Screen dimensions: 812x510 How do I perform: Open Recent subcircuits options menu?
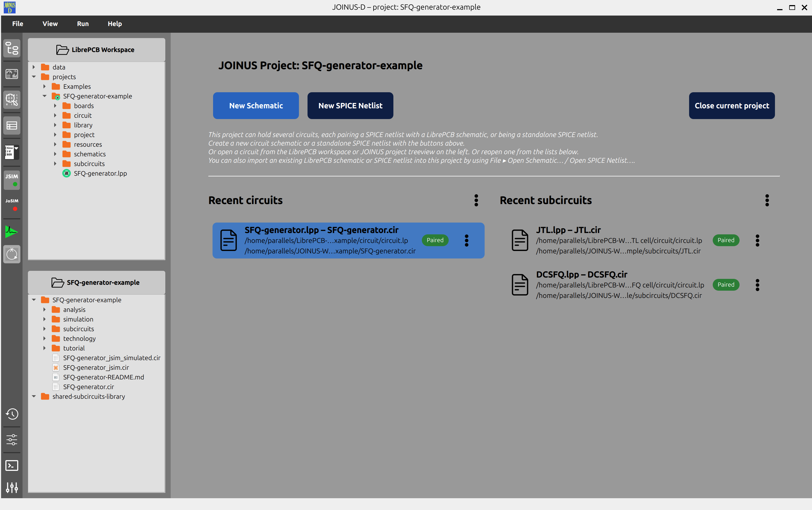click(767, 200)
